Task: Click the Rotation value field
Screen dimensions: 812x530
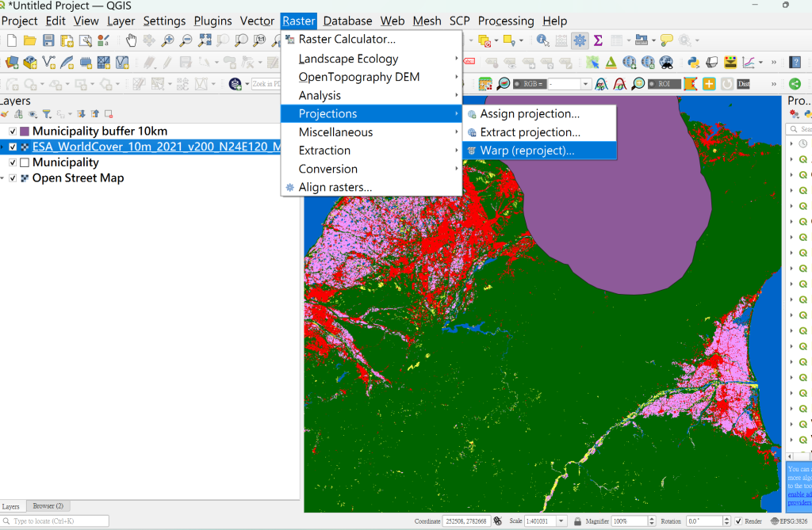Action: [x=704, y=521]
